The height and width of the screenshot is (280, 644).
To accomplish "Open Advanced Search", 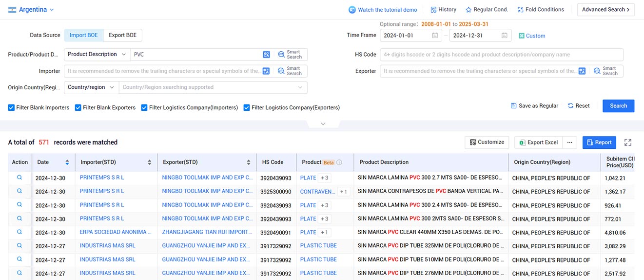I will point(605,10).
